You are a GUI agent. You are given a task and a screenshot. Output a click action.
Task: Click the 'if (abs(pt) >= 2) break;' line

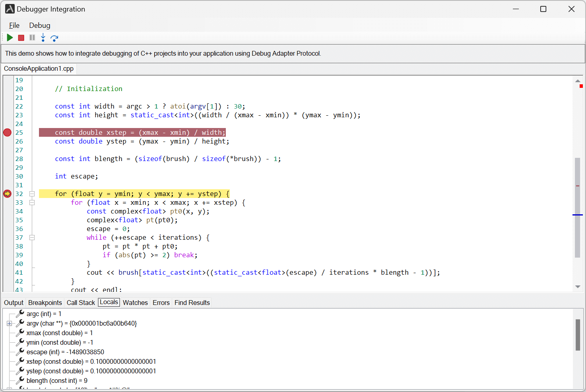[150, 255]
